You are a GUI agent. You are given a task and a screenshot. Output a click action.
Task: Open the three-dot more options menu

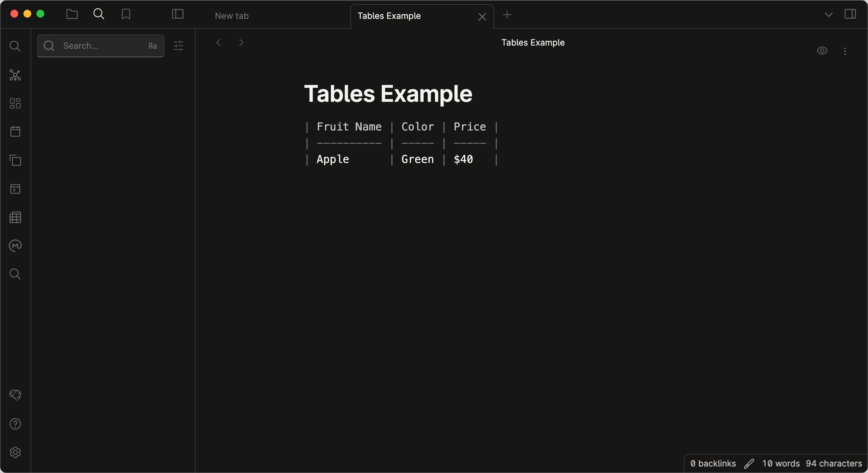(845, 51)
